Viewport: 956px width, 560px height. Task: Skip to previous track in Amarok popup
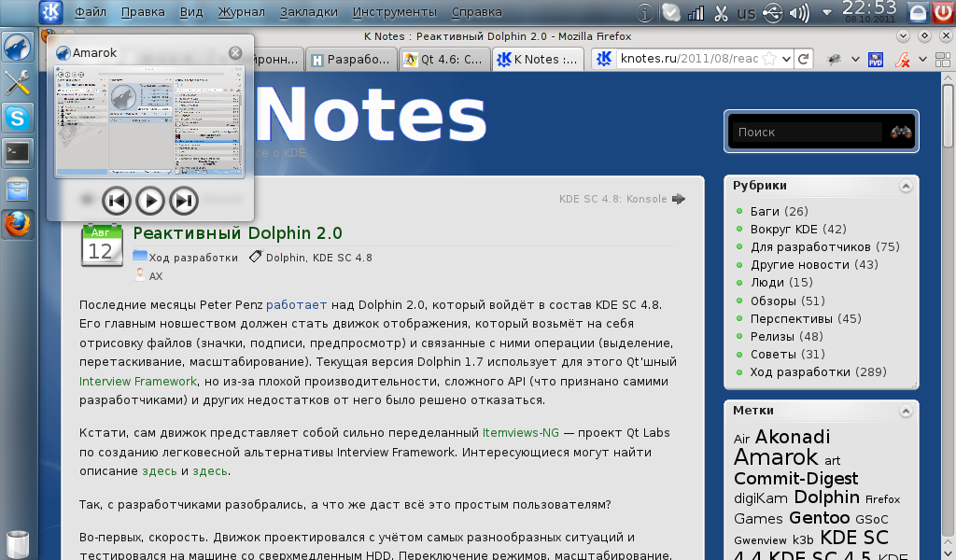pos(116,201)
